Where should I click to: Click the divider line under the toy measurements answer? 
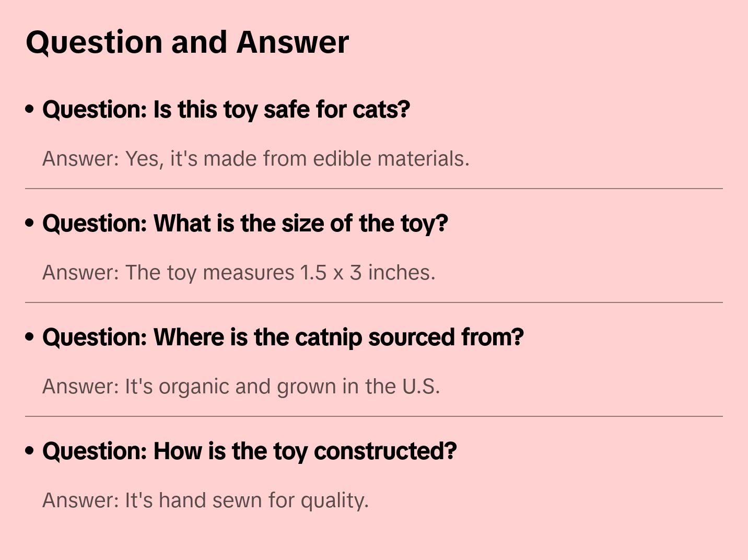coord(374,302)
